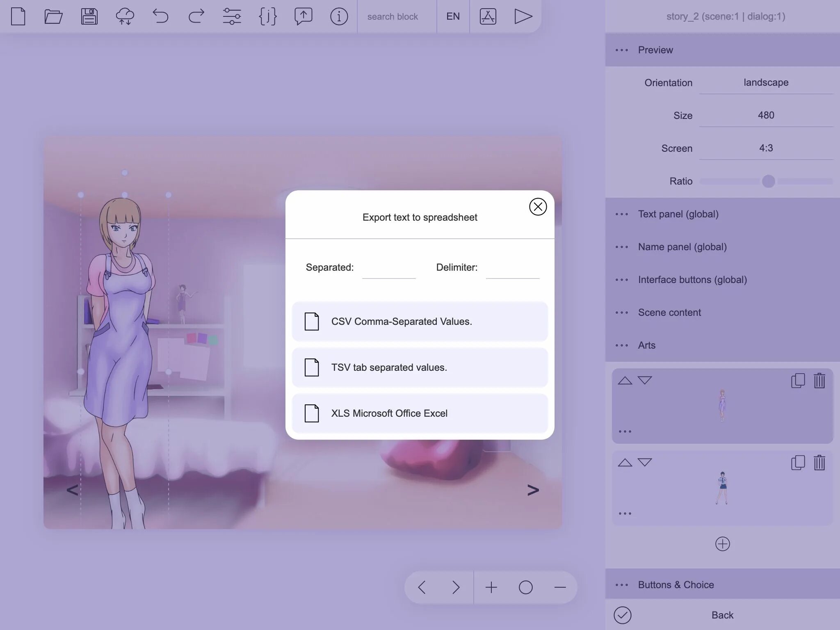Screen dimensions: 840x630
Task: Switch language using the EN button
Action: 453,16
